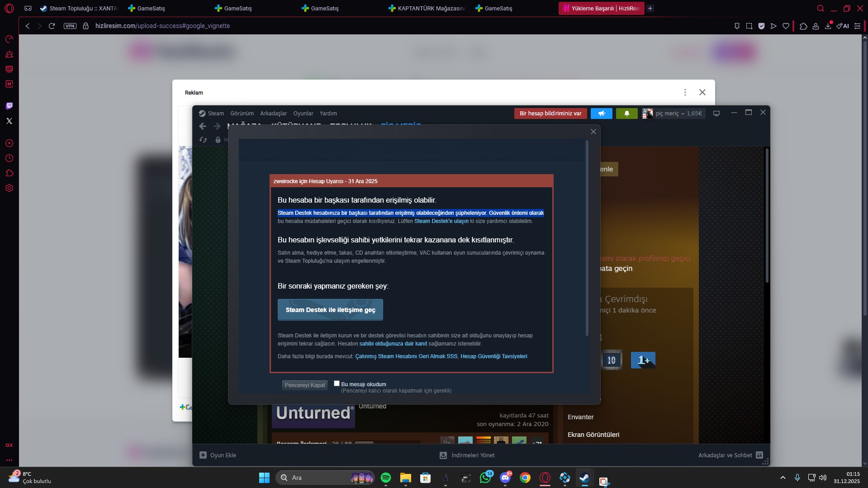Click the taskbar search box 'Ara'
Image resolution: width=868 pixels, height=488 pixels.
point(325,478)
